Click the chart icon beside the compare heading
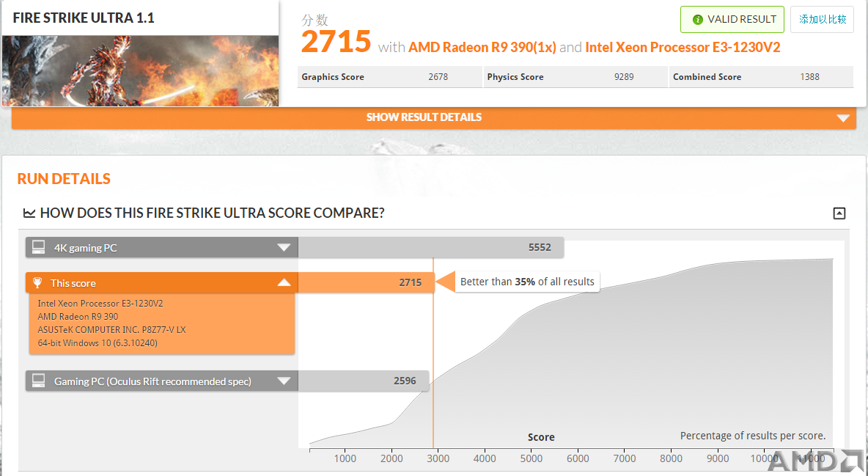 [29, 213]
